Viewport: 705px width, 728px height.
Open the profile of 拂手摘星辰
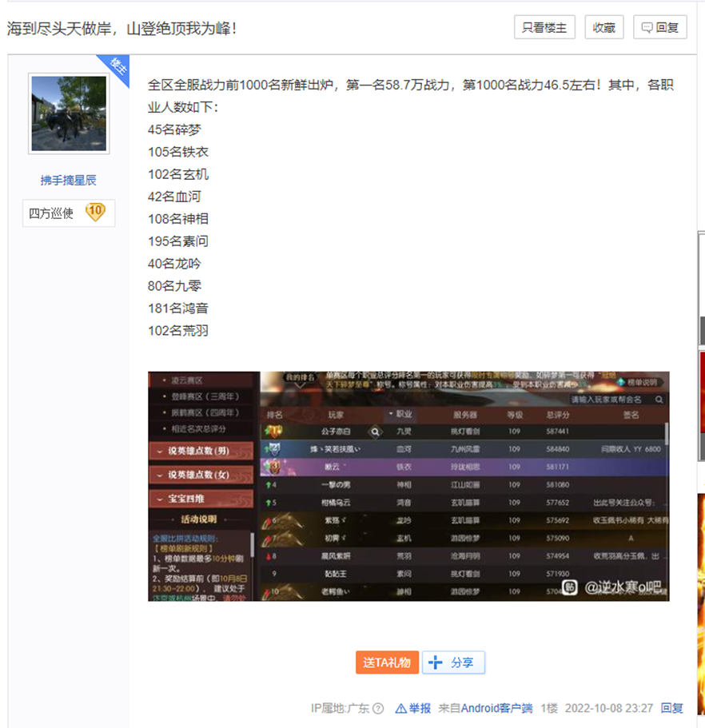click(68, 179)
